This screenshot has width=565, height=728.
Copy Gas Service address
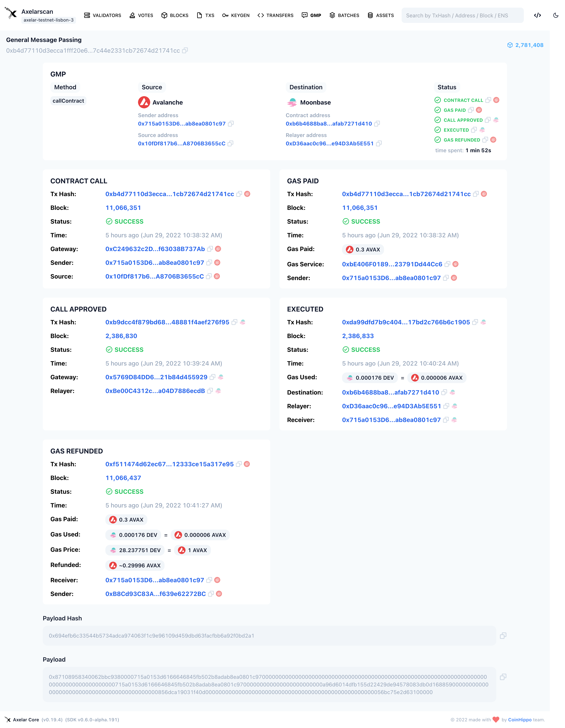(x=447, y=264)
